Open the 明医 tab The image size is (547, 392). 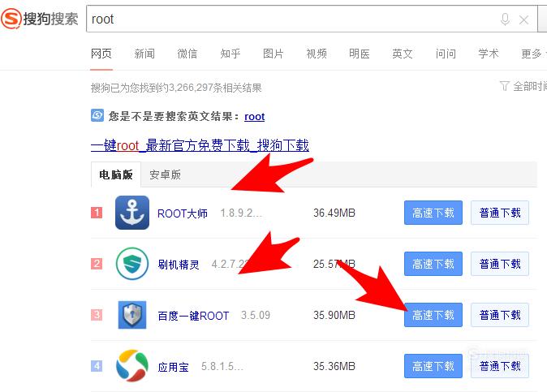(360, 54)
